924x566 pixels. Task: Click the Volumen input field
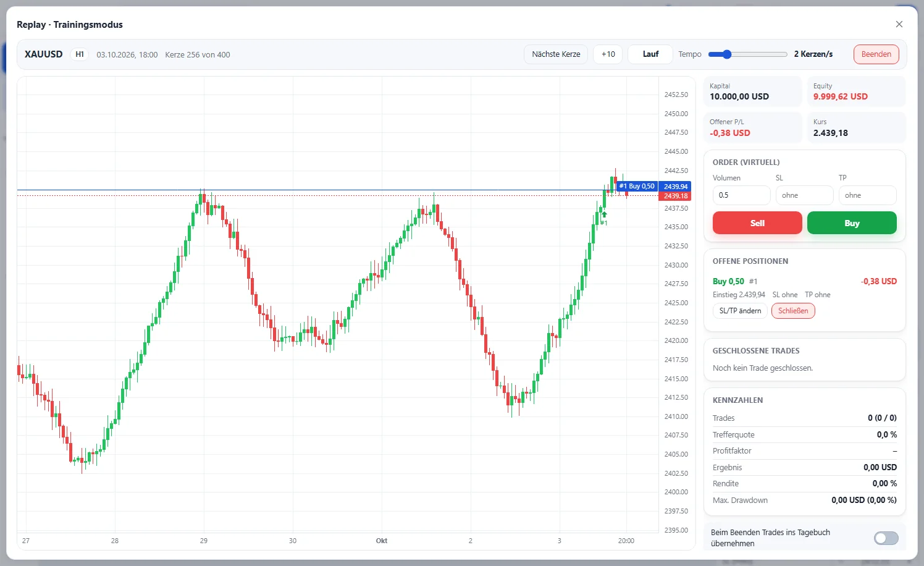pos(741,195)
